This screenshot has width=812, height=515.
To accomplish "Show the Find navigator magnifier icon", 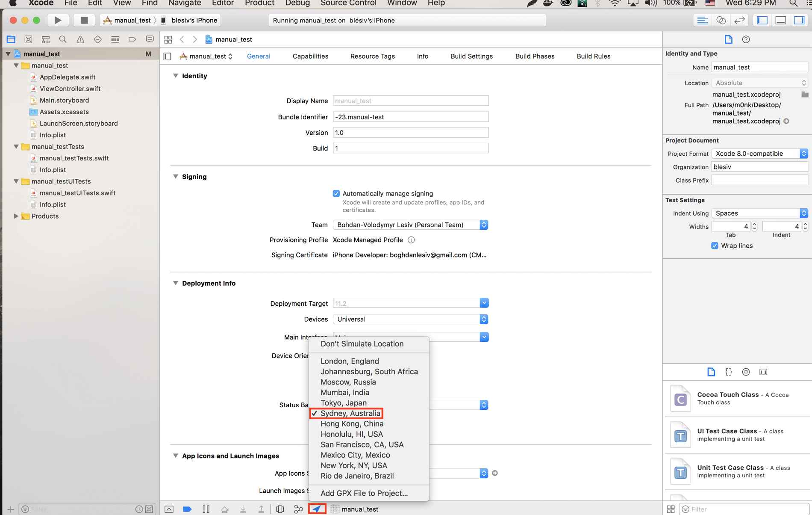I will (63, 39).
